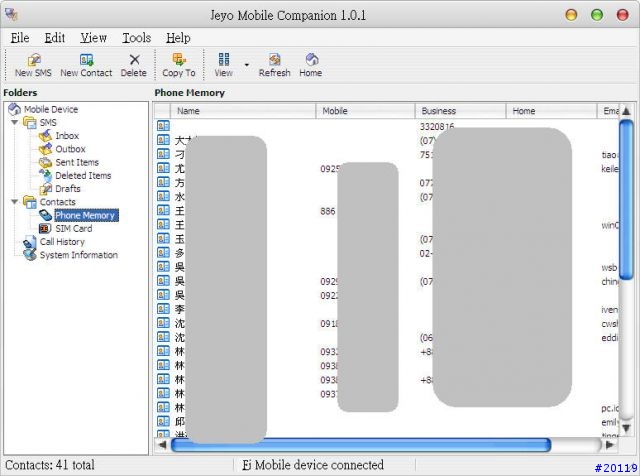This screenshot has width=640, height=476.
Task: Select SIM Card in the tree
Action: (x=73, y=229)
